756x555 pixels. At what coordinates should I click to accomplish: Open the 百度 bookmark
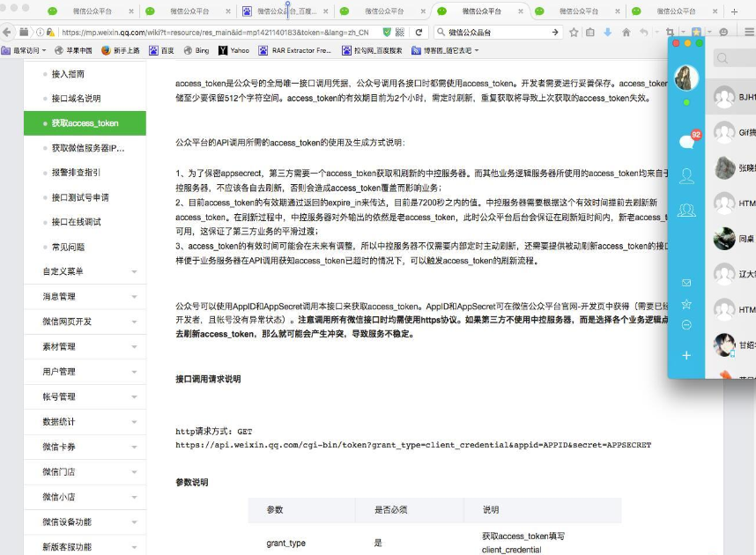point(161,50)
